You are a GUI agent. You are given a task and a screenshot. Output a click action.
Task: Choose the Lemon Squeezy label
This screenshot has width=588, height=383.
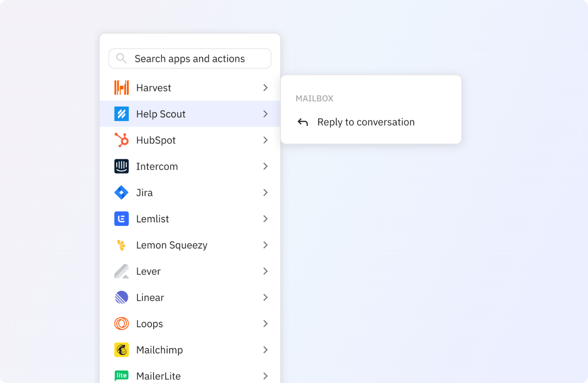point(172,245)
